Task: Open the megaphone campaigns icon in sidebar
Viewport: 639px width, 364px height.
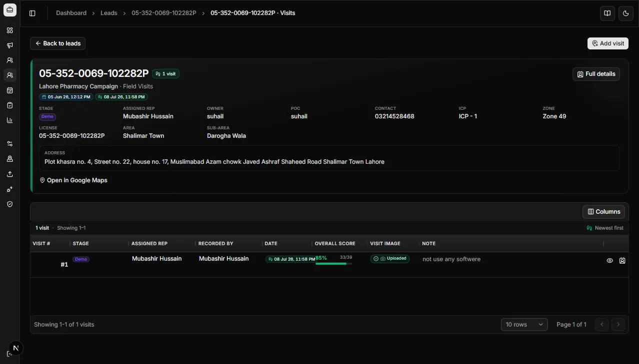Action: (9, 45)
